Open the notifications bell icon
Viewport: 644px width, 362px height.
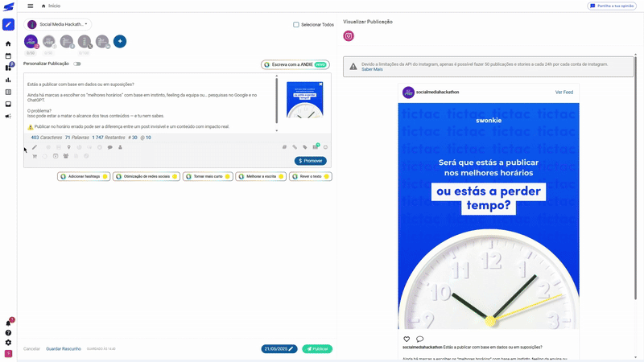(8, 323)
